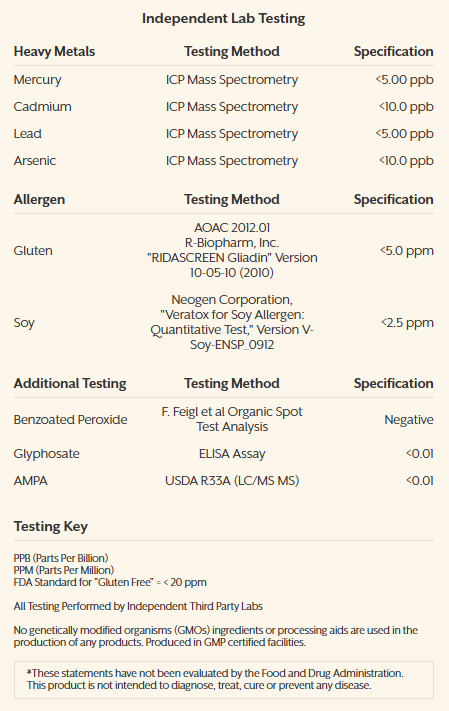Click the Mercury row label
This screenshot has width=449, height=711.
[x=37, y=80]
